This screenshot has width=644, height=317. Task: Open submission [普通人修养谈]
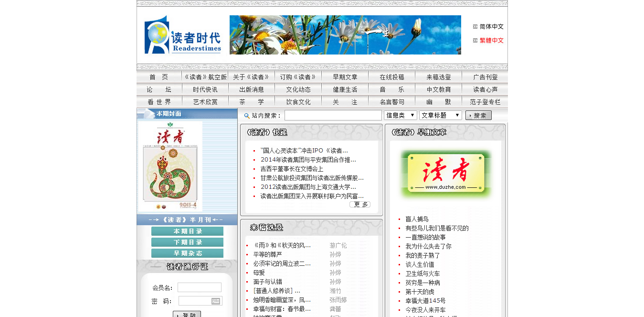[x=276, y=291]
